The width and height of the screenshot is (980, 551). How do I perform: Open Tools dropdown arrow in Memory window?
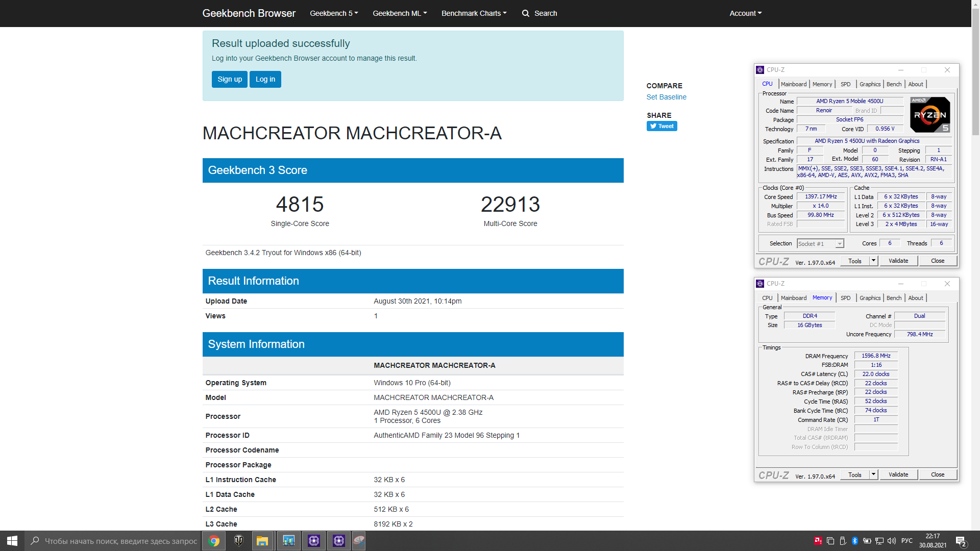[x=873, y=474]
